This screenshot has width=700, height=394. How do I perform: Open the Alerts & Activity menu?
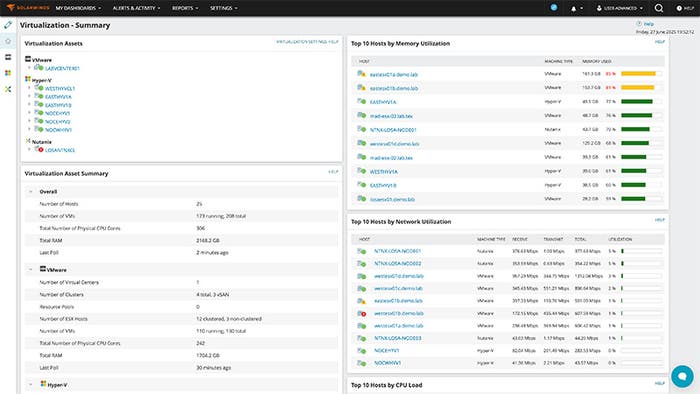[136, 8]
